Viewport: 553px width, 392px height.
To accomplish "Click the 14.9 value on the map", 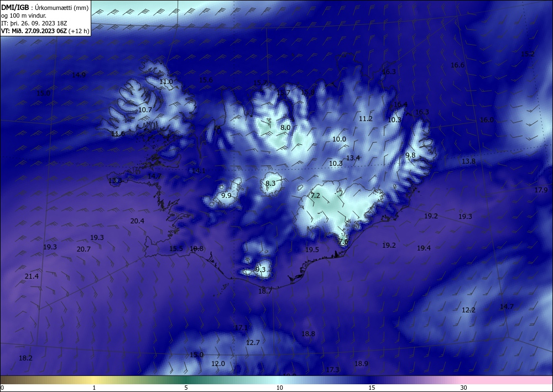I will (x=79, y=75).
